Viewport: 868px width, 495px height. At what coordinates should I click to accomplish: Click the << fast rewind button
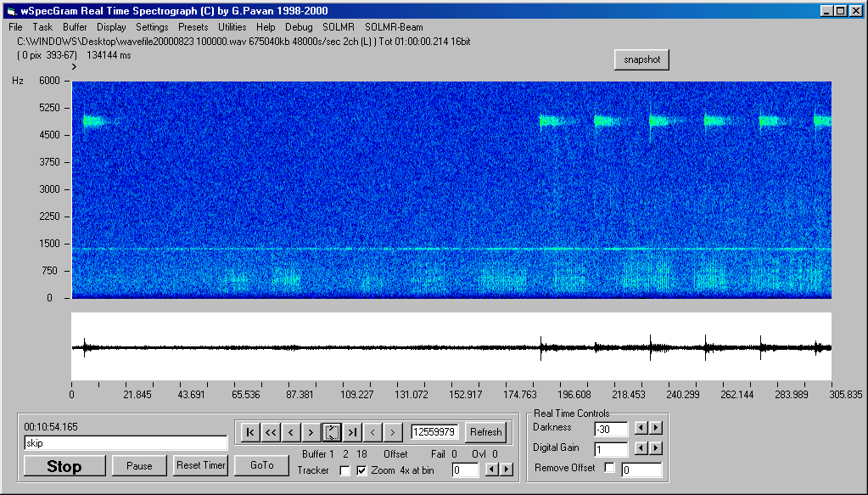click(x=271, y=432)
